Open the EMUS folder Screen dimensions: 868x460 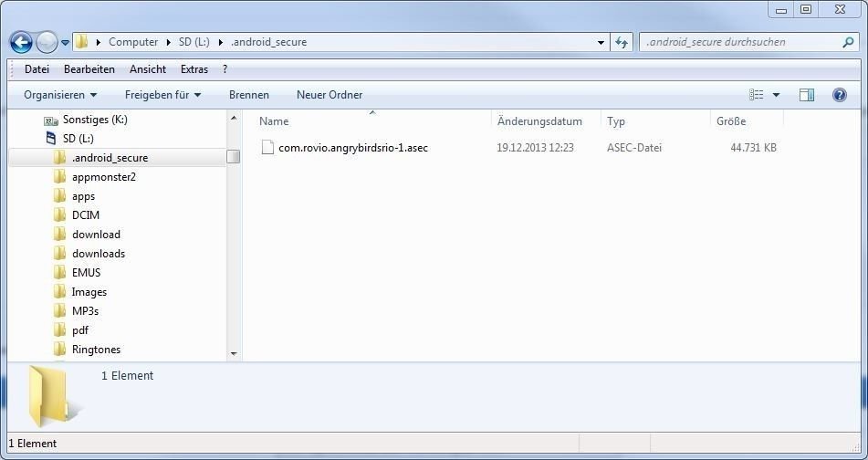pos(87,273)
